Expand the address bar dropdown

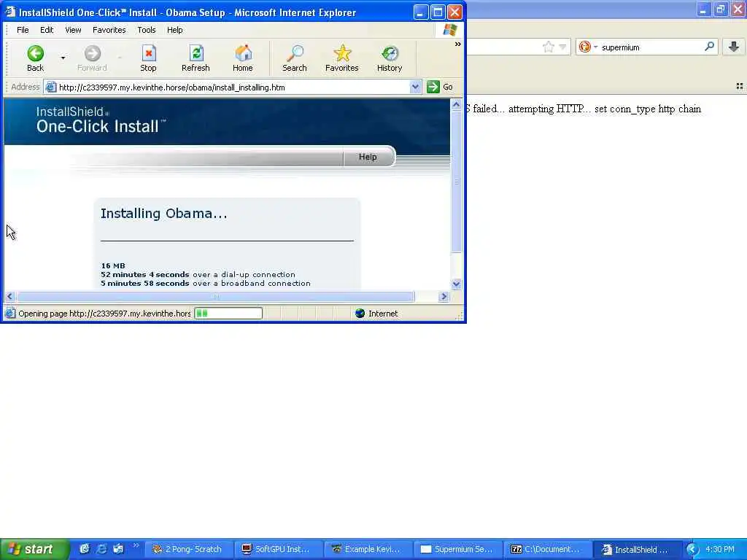[415, 87]
